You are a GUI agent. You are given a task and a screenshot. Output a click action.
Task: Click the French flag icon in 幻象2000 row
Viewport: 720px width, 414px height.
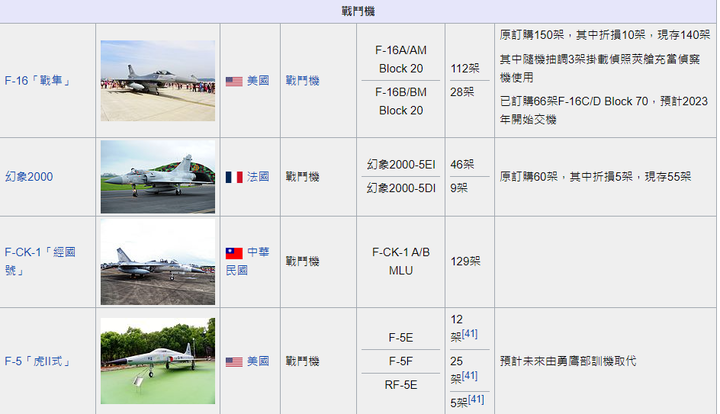(234, 177)
